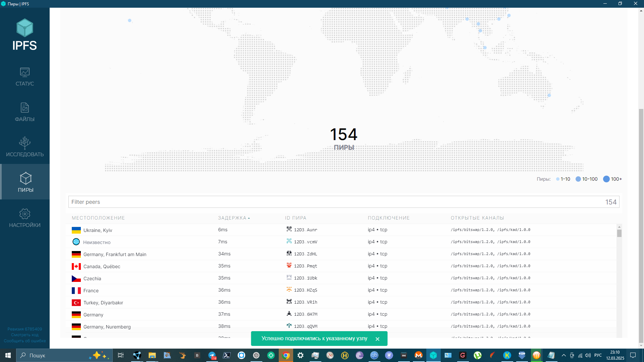644x362 pixels.
Task: Open the Files (ФАЙЛЫ) page
Action: click(25, 112)
